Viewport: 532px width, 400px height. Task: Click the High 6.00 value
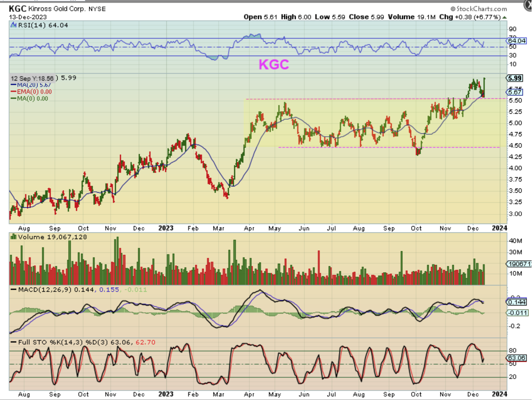tap(296, 17)
